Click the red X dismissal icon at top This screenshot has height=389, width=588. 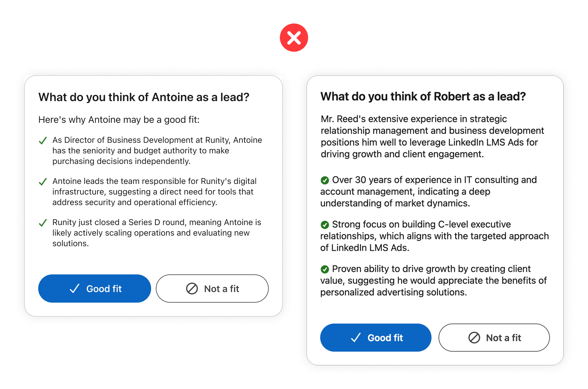(294, 37)
